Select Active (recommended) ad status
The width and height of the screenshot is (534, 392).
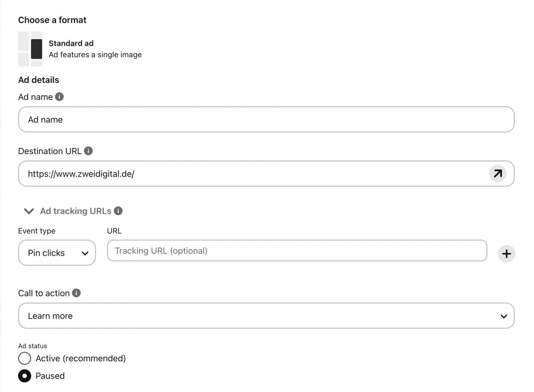point(25,358)
